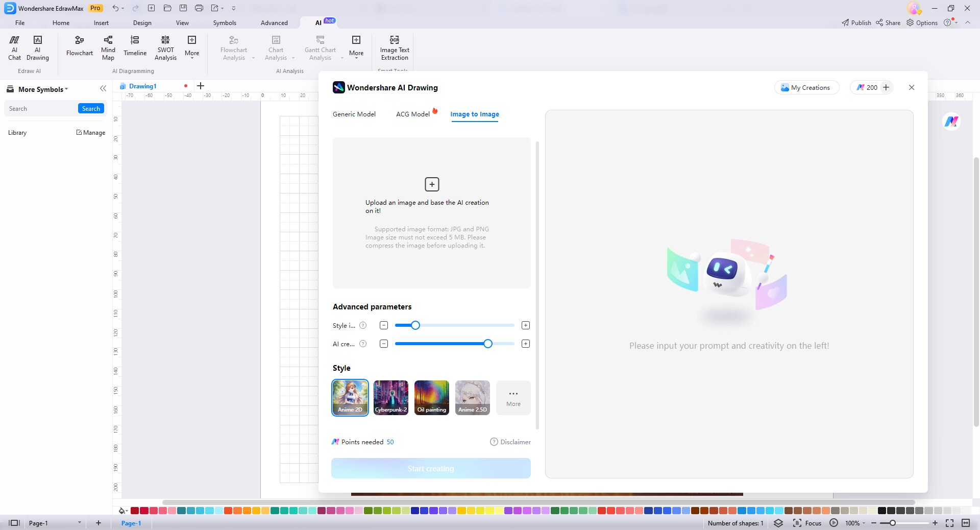980x530 pixels.
Task: Click the AI creativity help icon
Action: 363,344
